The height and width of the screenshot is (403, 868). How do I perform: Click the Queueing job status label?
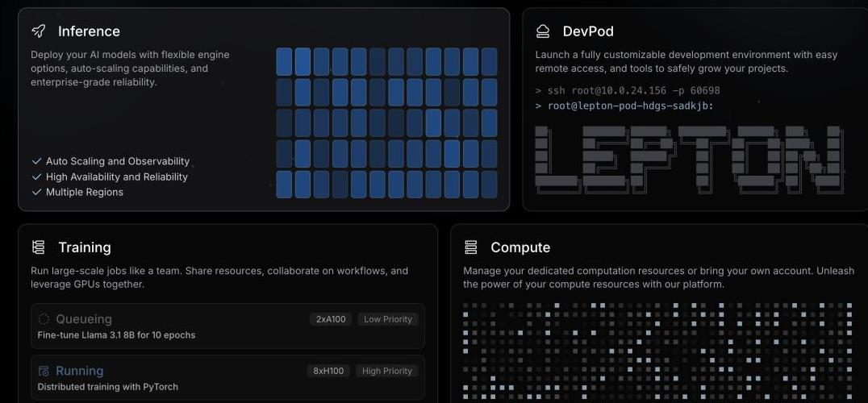coord(84,319)
